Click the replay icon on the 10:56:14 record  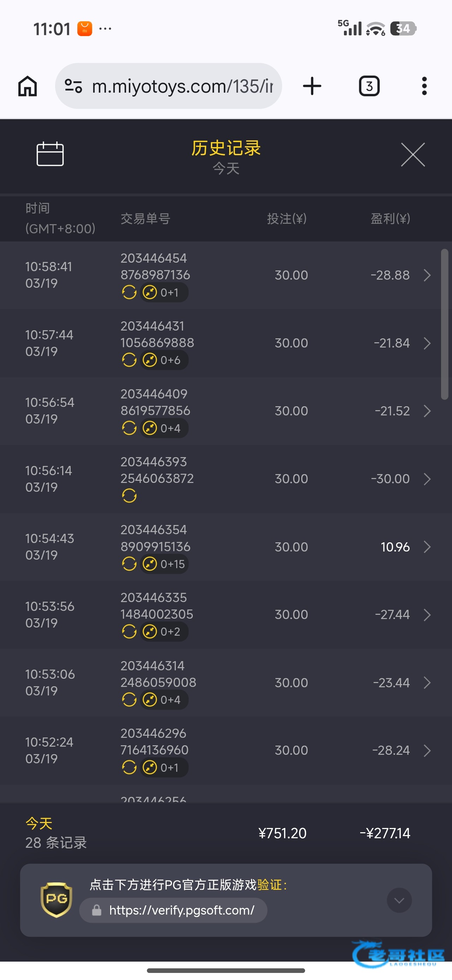point(129,496)
